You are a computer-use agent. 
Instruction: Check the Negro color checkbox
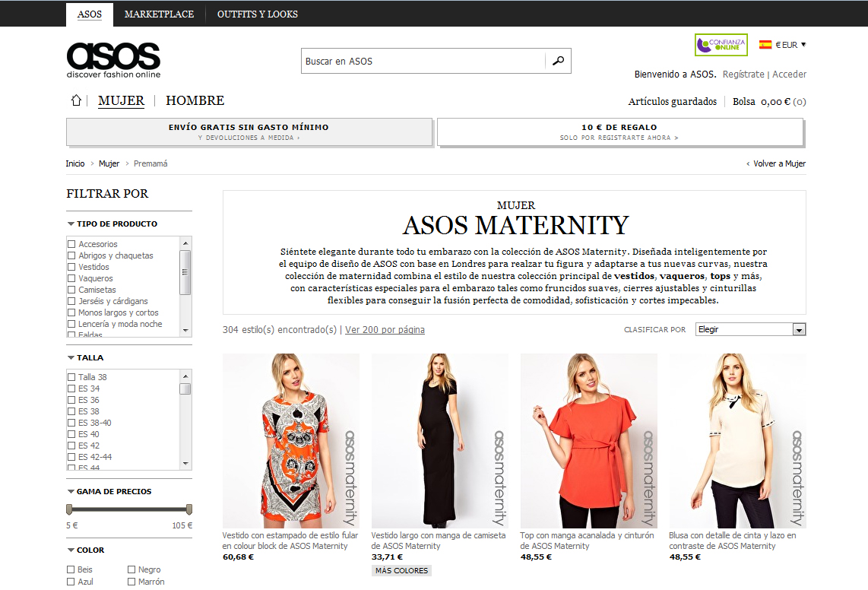point(131,569)
